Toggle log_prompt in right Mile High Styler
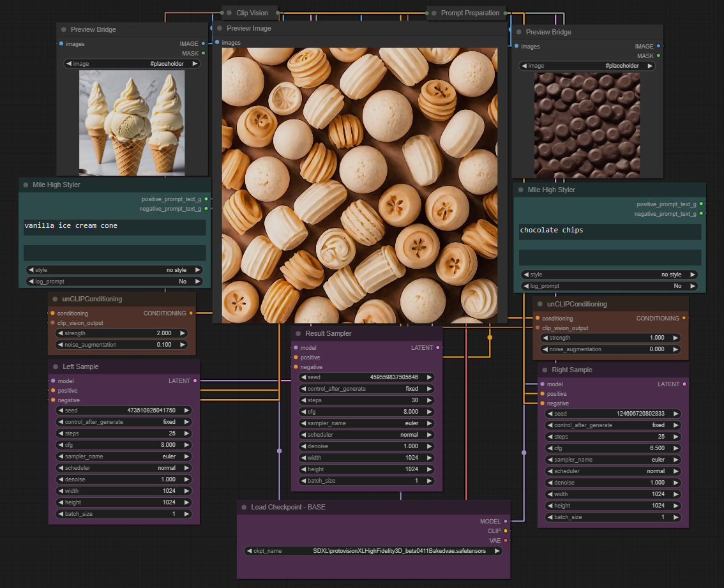Image resolution: width=724 pixels, height=588 pixels. (610, 286)
